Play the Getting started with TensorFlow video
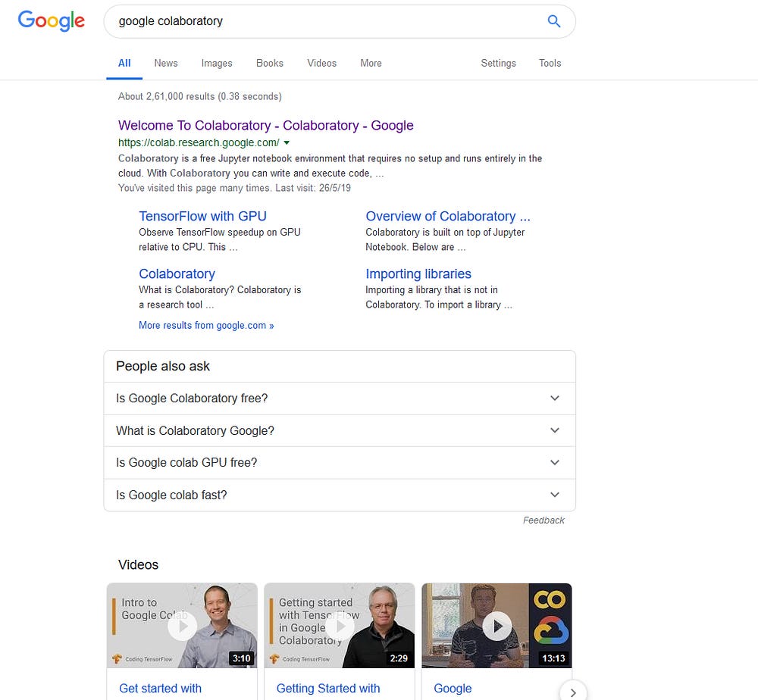 340,626
